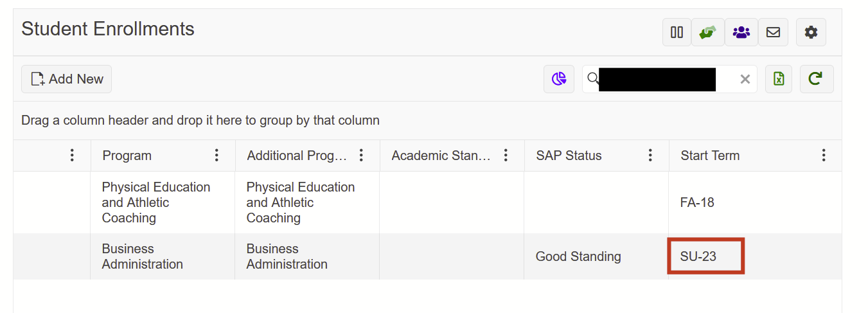
Task: Open the settings gear icon
Action: pyautogui.click(x=811, y=32)
